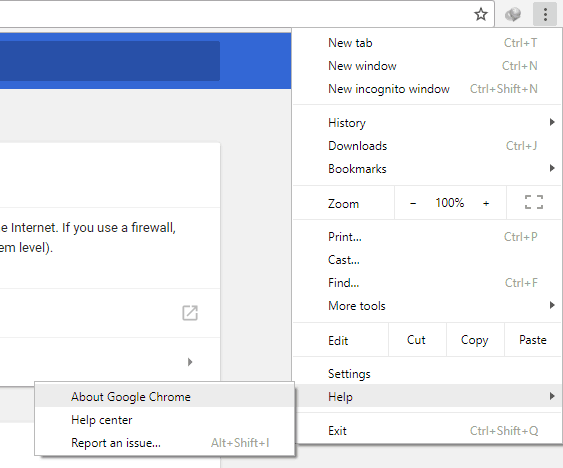This screenshot has width=563, height=468.
Task: Increase zoom with the plus button
Action: [x=486, y=203]
